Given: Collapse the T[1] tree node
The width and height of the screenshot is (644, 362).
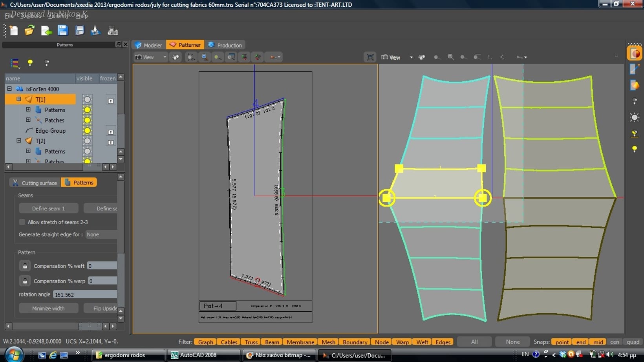Looking at the screenshot, I should click(x=18, y=99).
